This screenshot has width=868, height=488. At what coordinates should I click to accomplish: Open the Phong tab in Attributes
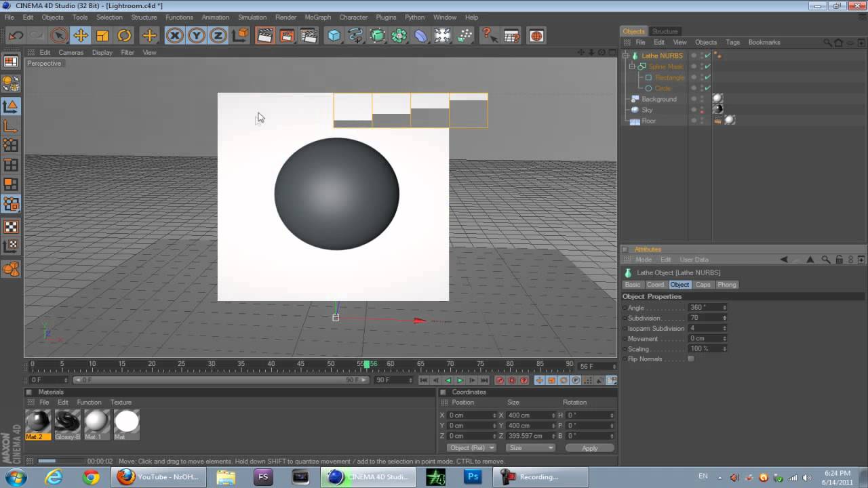point(727,285)
